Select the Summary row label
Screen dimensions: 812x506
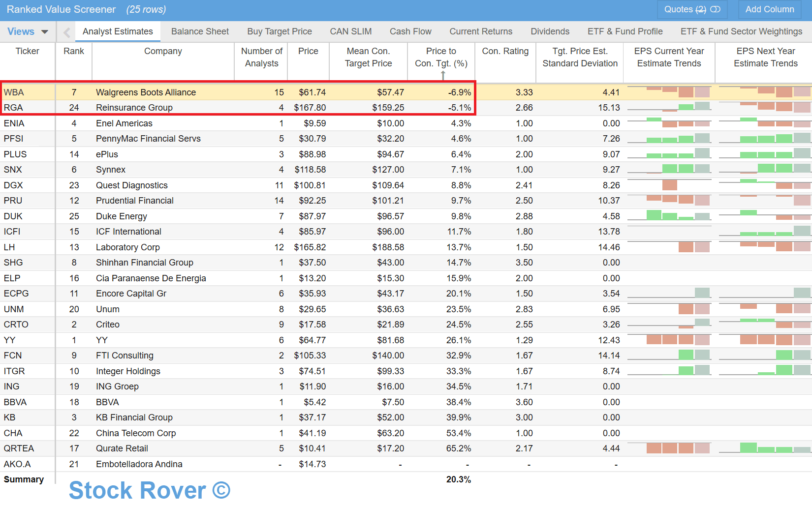tap(24, 479)
